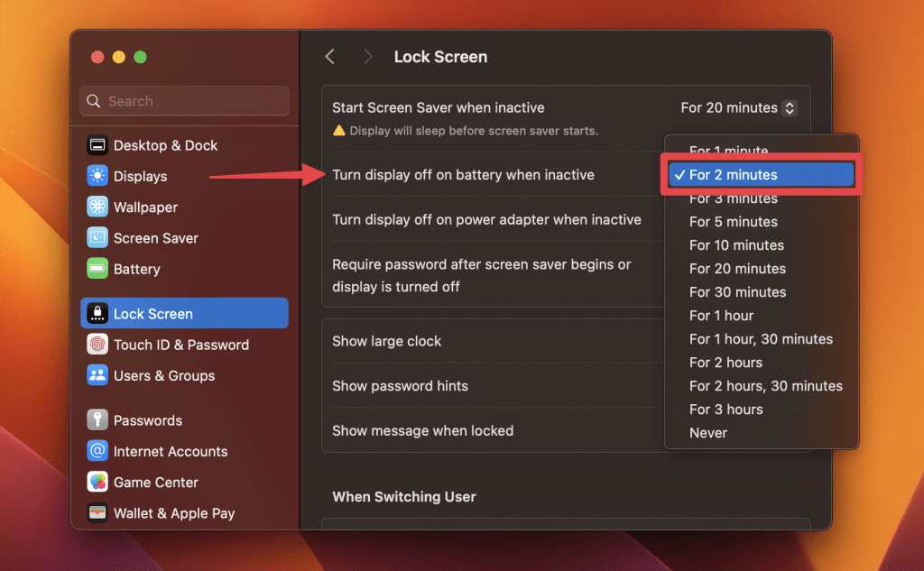Open Screen Saver label in sidebar
This screenshot has width=924, height=571.
155,238
